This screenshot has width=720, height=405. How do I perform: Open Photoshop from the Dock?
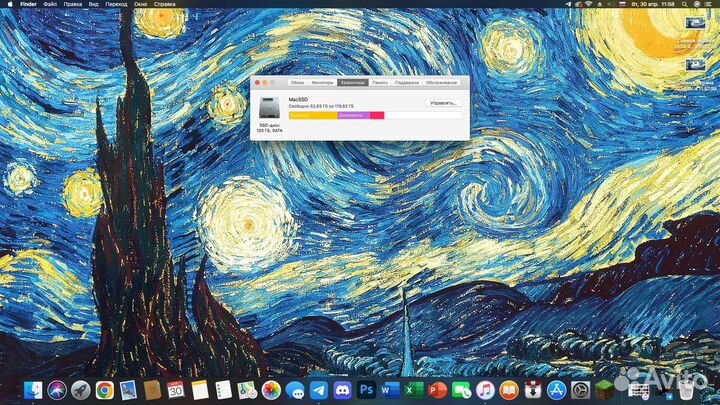367,390
